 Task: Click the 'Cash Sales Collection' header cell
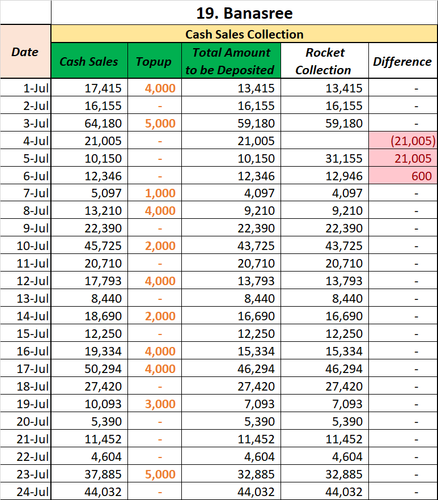click(x=244, y=34)
